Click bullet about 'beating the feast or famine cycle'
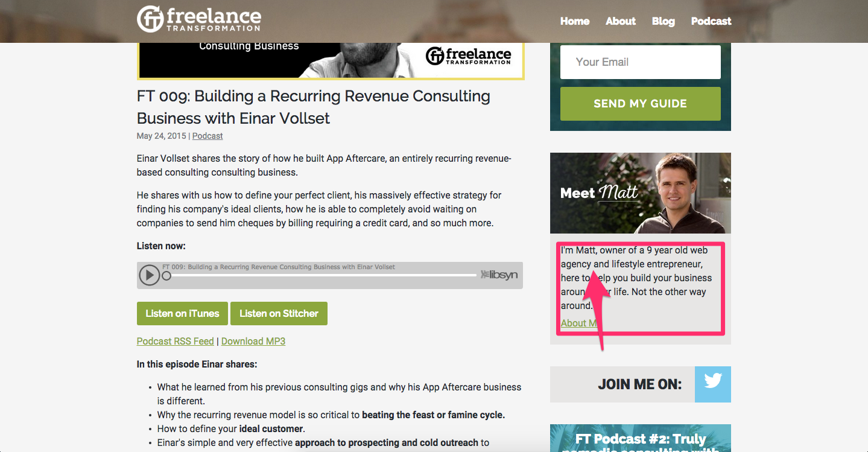868x452 pixels. (x=331, y=415)
